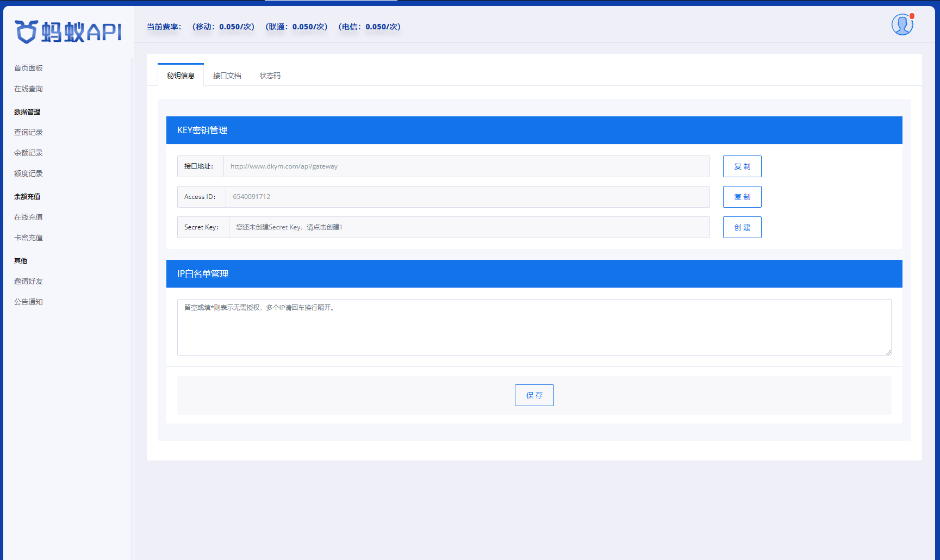The image size is (940, 560).
Task: Open 公告通知 from the sidebar
Action: pyautogui.click(x=28, y=302)
